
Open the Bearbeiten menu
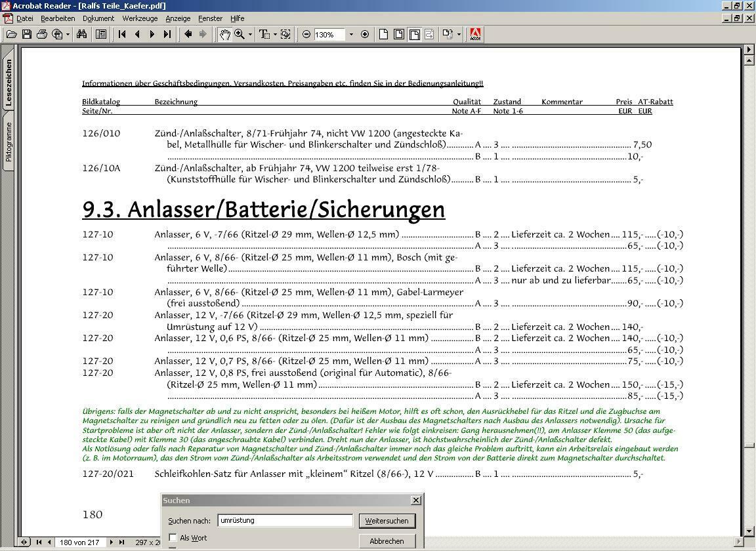pyautogui.click(x=58, y=18)
